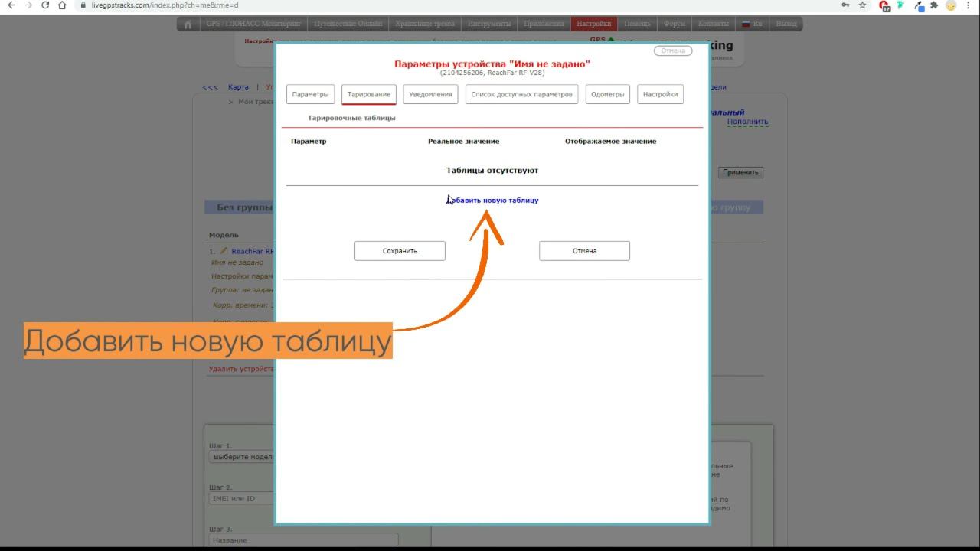
Task: Click the Таблицы отсутствуют message text
Action: point(492,170)
